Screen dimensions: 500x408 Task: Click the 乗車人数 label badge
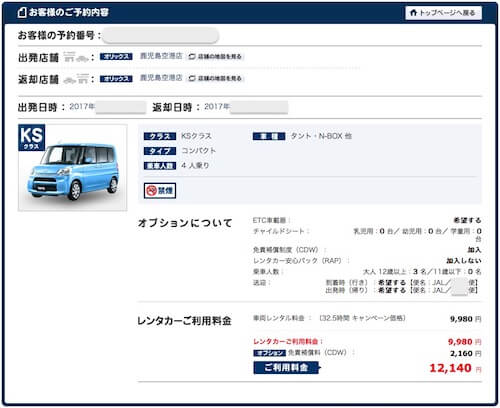coord(160,166)
